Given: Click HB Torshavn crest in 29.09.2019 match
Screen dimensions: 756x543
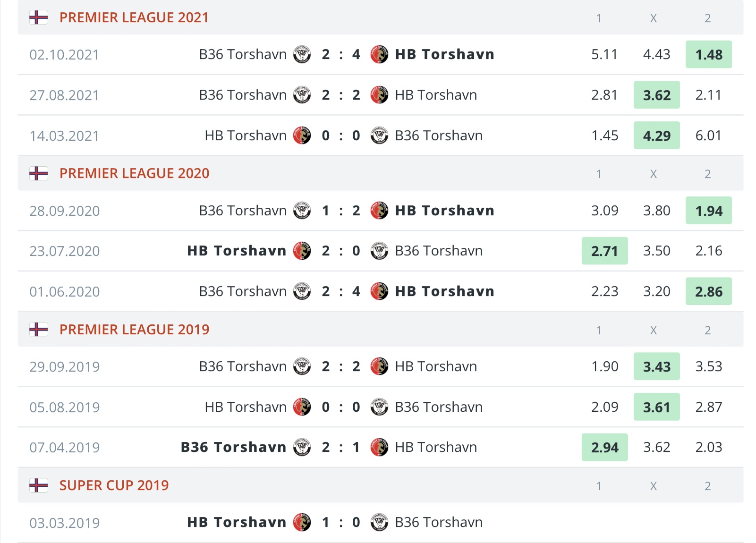Looking at the screenshot, I should point(379,366).
